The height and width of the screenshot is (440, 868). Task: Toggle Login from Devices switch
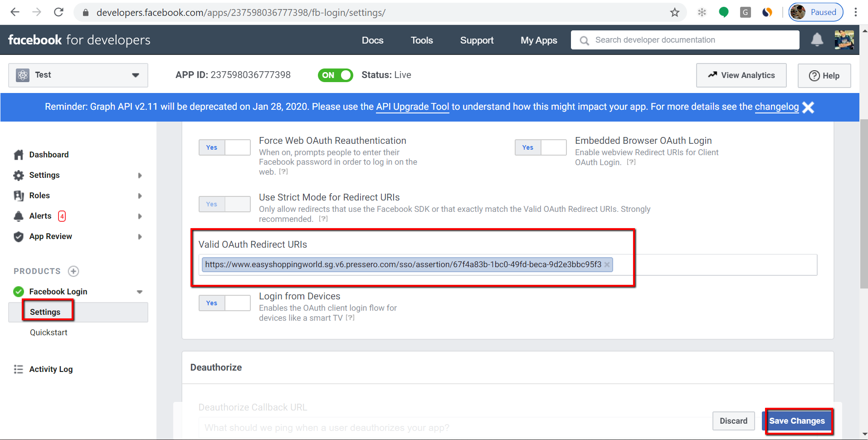tap(224, 303)
